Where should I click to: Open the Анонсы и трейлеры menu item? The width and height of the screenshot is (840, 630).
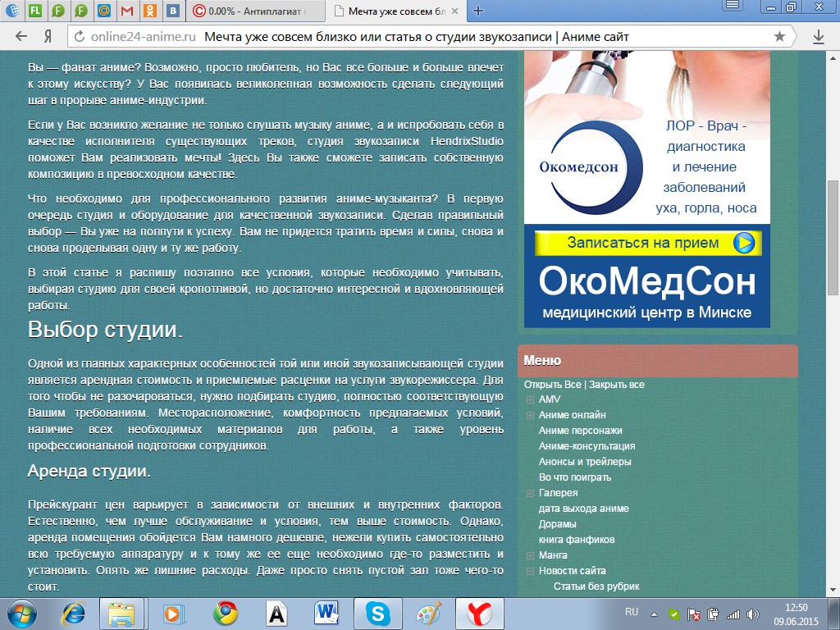[584, 461]
